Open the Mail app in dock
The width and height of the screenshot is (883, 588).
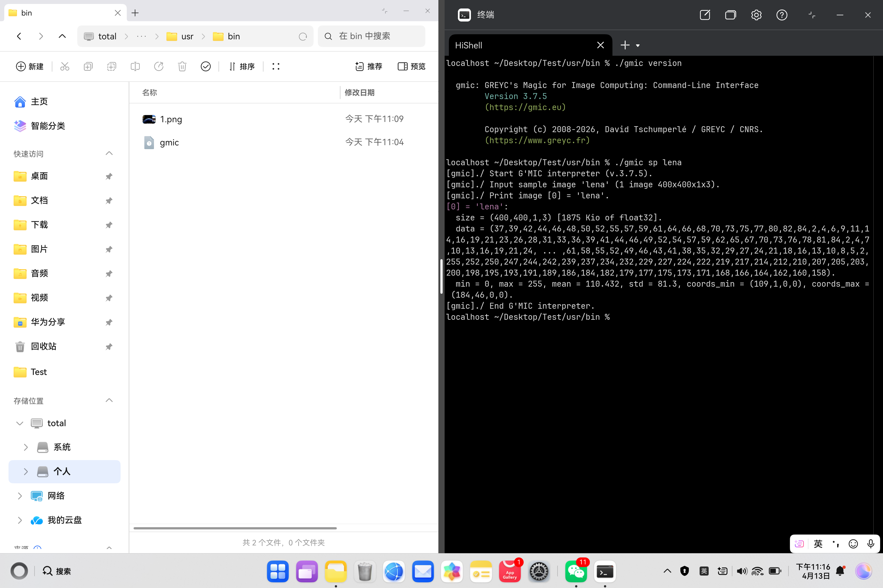point(423,571)
